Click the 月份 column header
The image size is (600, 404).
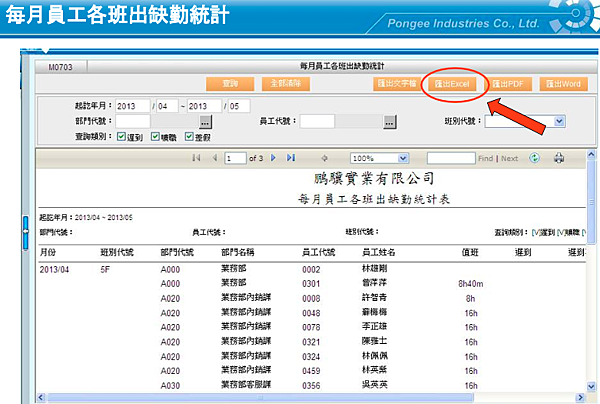(48, 252)
